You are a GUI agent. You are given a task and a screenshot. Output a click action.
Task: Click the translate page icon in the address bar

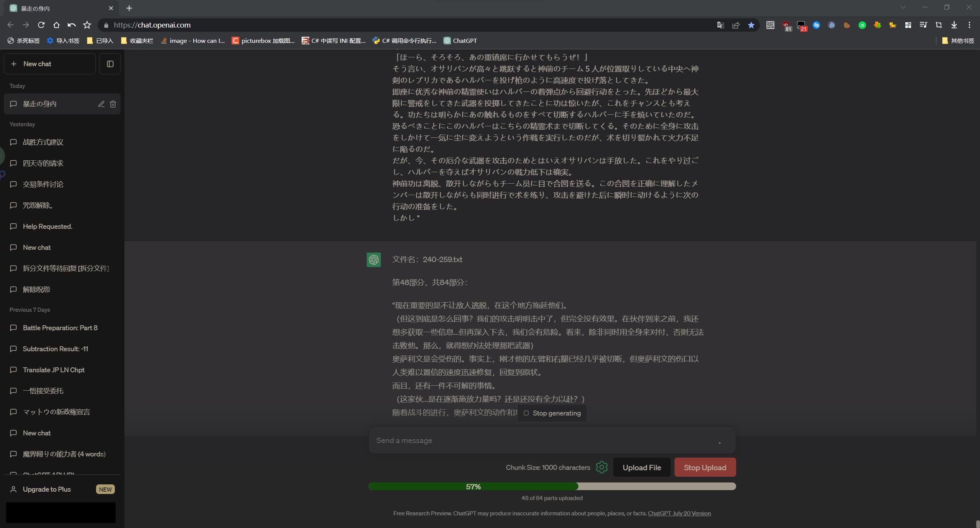[720, 25]
